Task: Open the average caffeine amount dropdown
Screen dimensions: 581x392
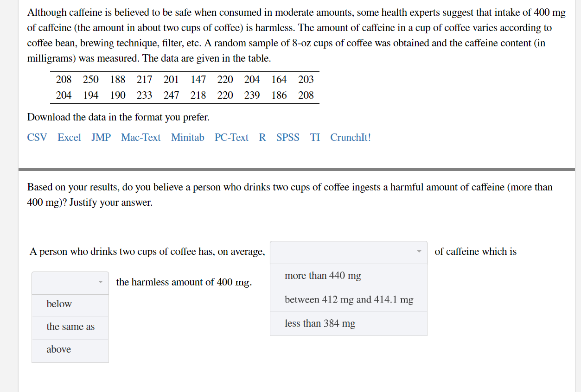Action: (348, 252)
